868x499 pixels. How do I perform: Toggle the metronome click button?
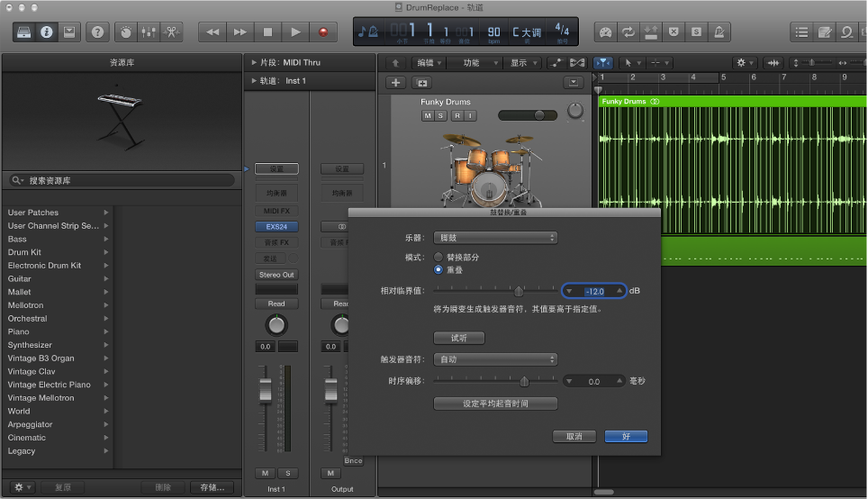[719, 32]
